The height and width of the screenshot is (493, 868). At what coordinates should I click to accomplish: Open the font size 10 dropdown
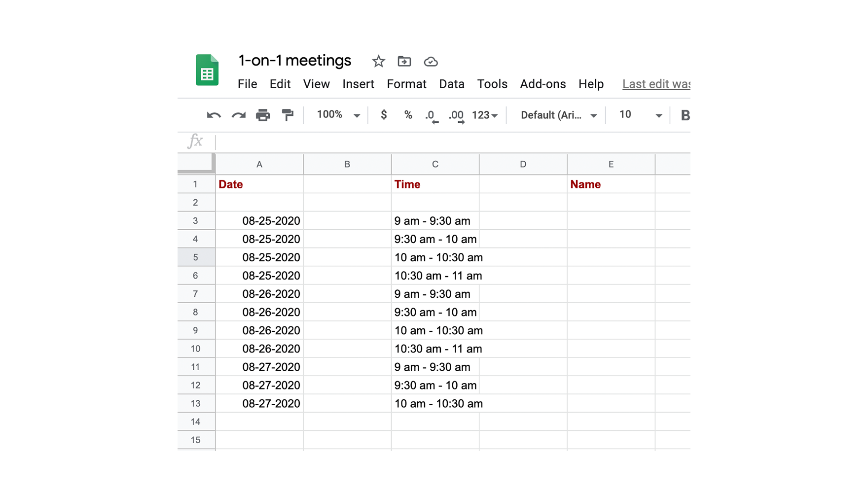[640, 115]
